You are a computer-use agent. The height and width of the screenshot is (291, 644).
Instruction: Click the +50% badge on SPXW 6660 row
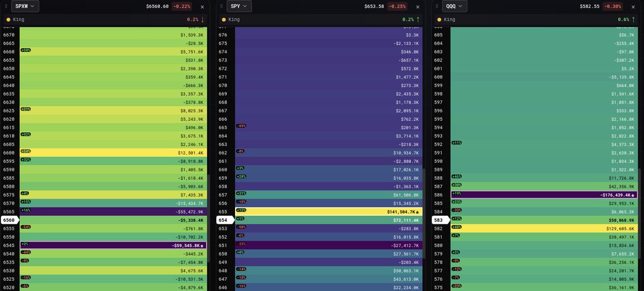pos(25,50)
